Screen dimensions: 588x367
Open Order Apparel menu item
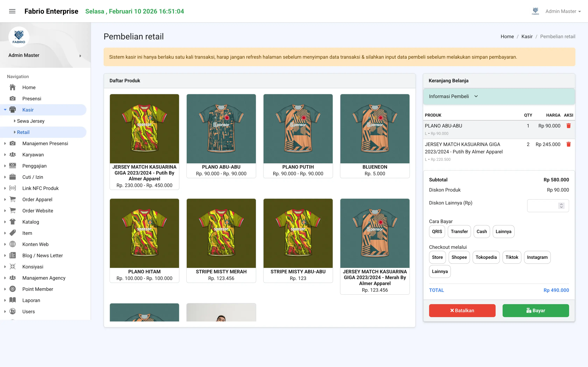click(37, 199)
